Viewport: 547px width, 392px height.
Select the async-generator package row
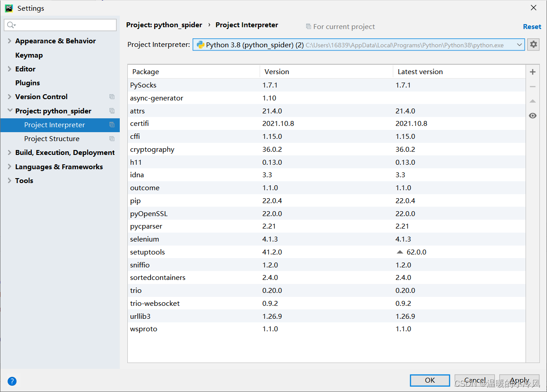(x=327, y=98)
